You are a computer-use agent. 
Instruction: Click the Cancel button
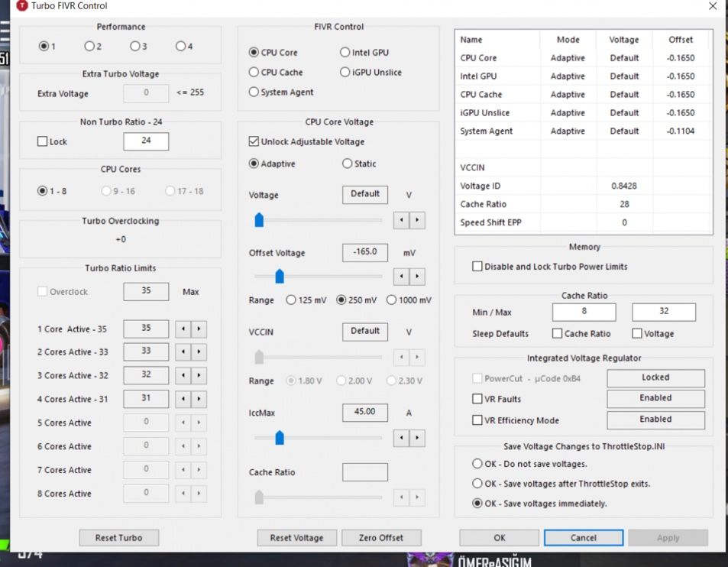pyautogui.click(x=584, y=538)
